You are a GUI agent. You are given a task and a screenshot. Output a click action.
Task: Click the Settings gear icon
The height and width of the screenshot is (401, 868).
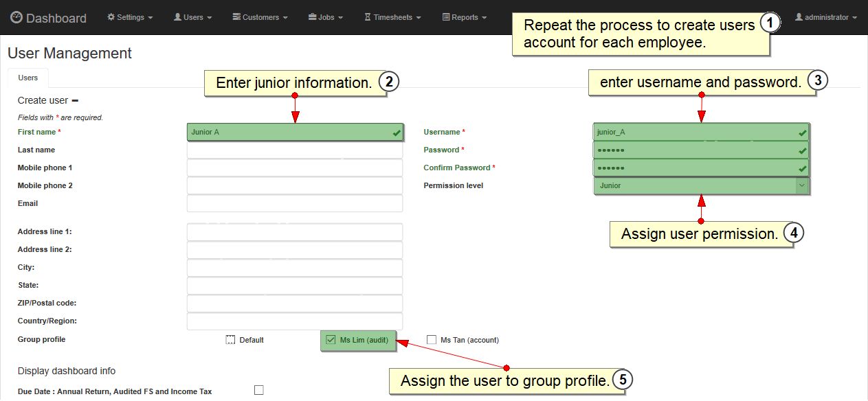point(111,17)
